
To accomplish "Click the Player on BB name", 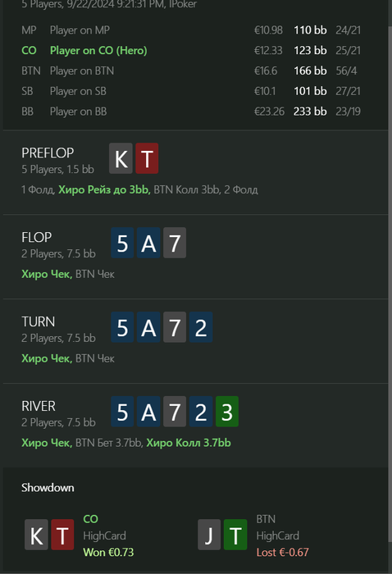I will coord(79,112).
